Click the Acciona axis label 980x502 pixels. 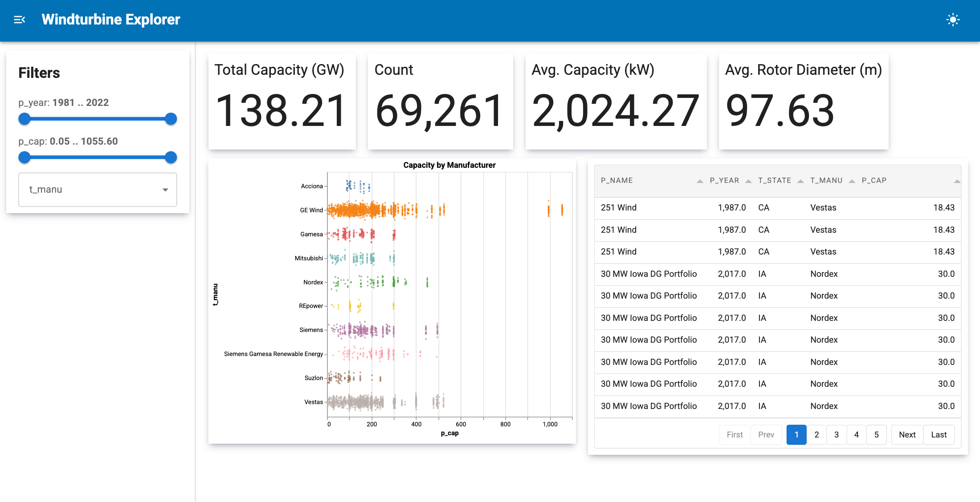312,186
